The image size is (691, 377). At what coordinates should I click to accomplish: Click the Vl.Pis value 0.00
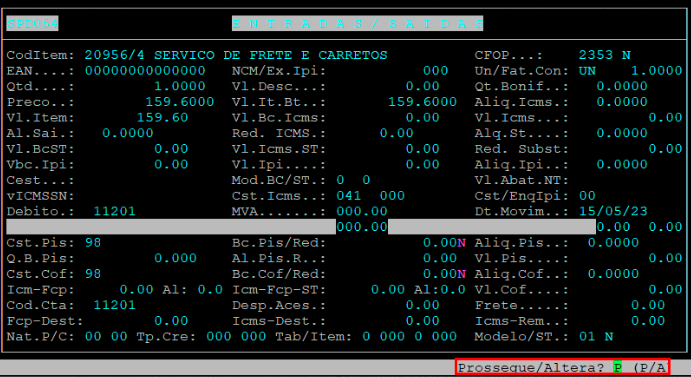[665, 258]
